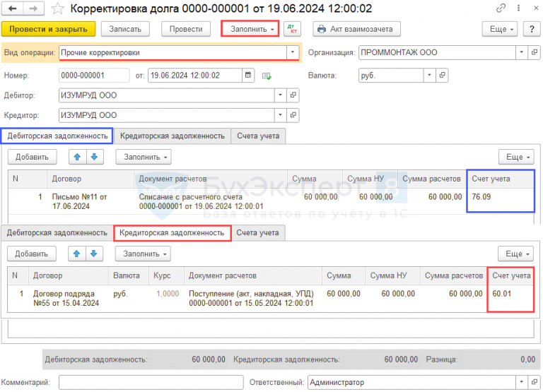Select account cell 60.01
Viewport: 543px width, 392px height.
pos(510,299)
